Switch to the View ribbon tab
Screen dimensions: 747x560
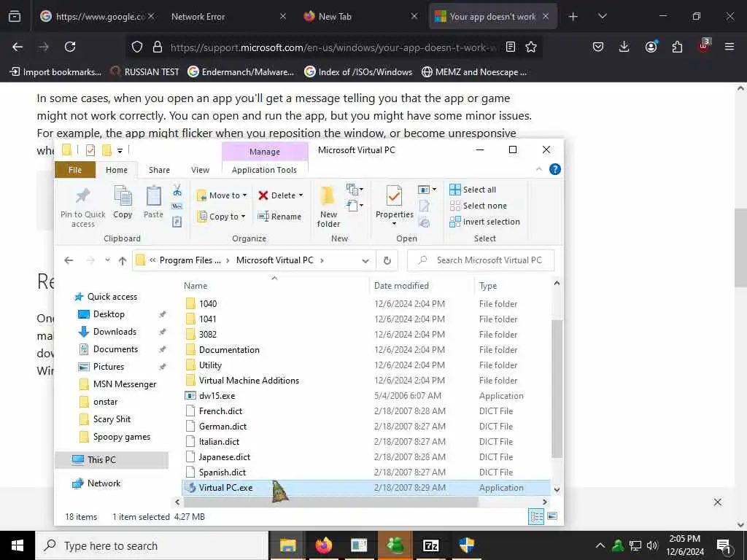point(200,170)
